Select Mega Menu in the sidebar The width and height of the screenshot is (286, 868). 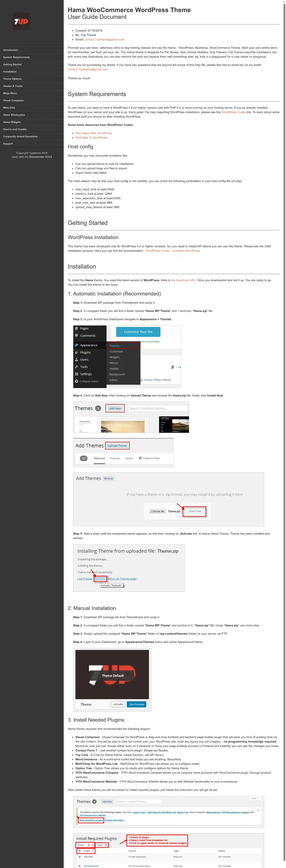pyautogui.click(x=32, y=93)
